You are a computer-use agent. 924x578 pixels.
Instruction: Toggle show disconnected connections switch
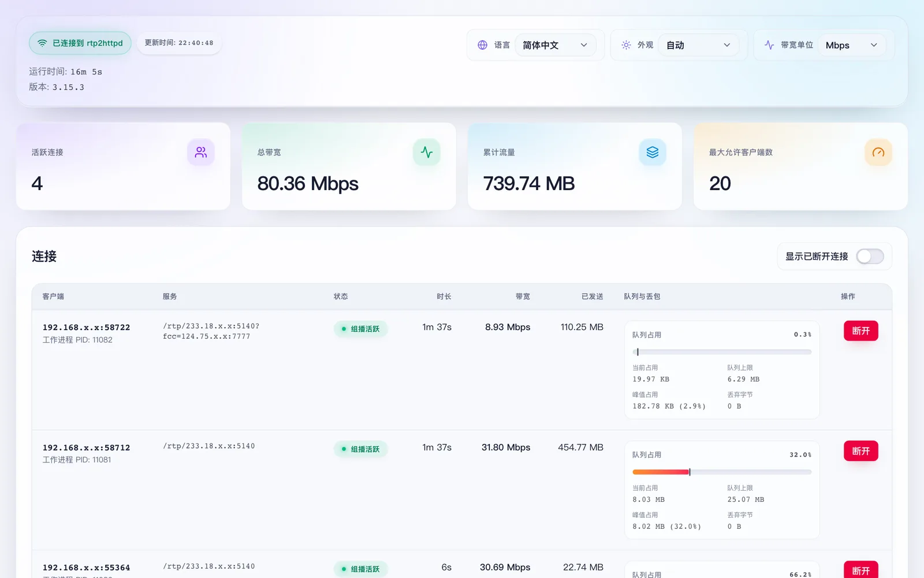click(x=870, y=256)
